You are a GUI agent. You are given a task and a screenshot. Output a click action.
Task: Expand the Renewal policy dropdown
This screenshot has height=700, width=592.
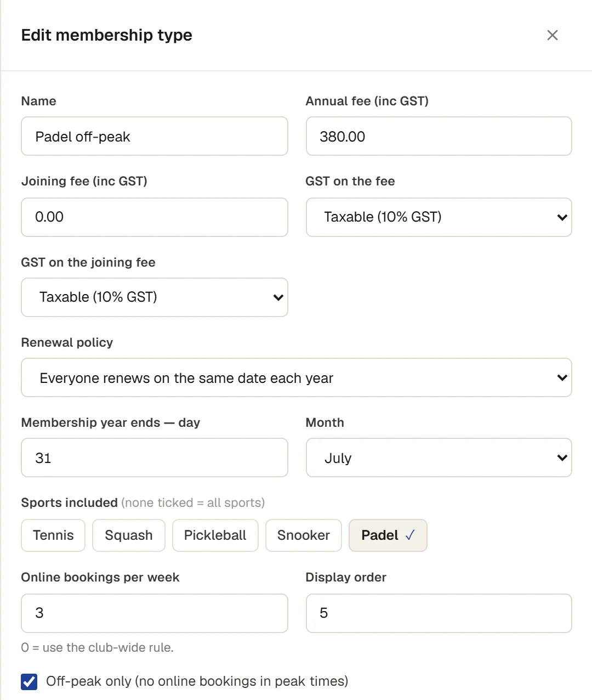click(x=297, y=377)
